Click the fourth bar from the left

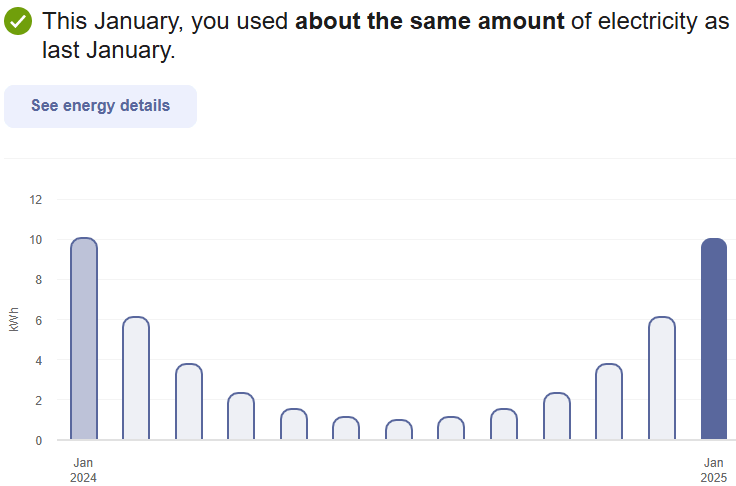tap(241, 417)
